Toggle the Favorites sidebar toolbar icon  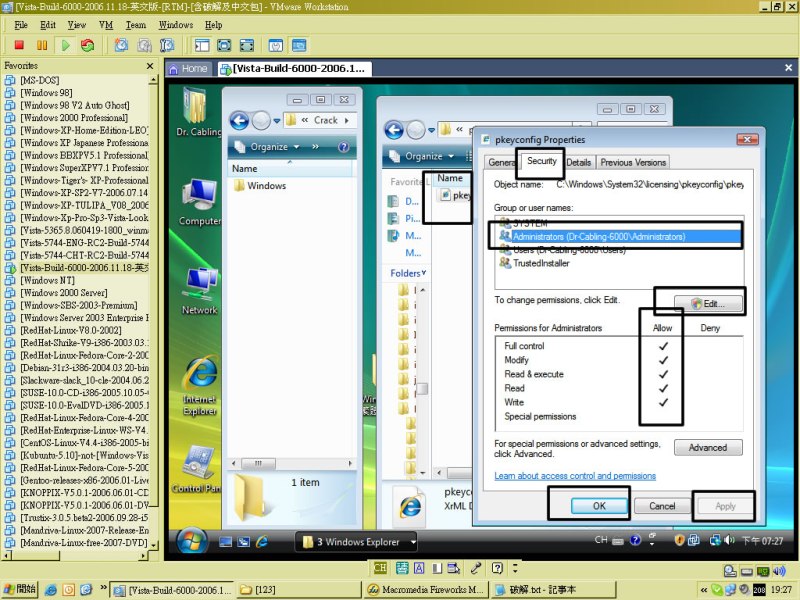click(x=202, y=45)
